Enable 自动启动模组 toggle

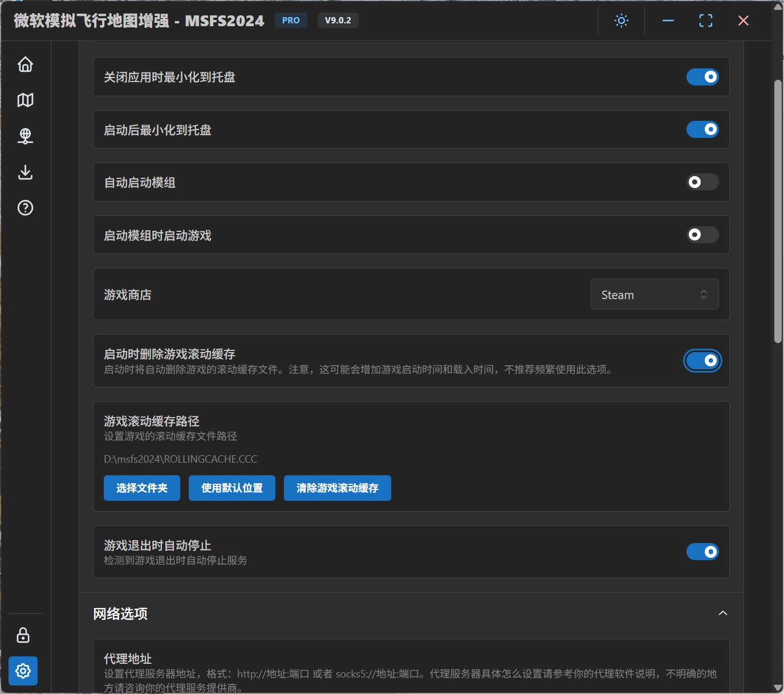pos(702,182)
